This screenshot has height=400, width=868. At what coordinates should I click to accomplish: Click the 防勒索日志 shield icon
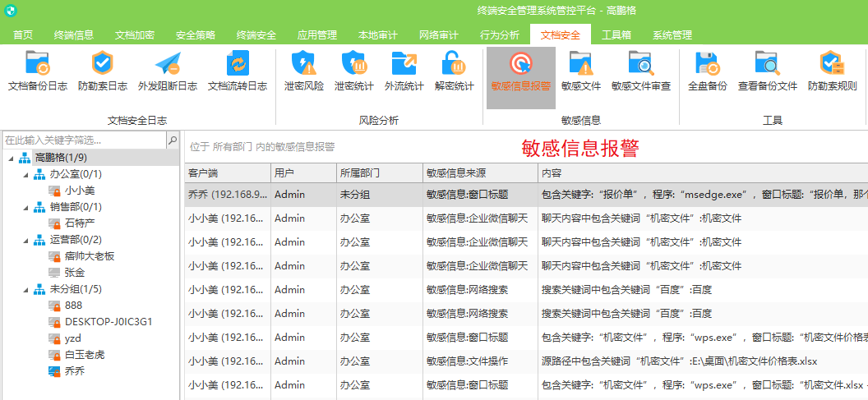coord(103,64)
